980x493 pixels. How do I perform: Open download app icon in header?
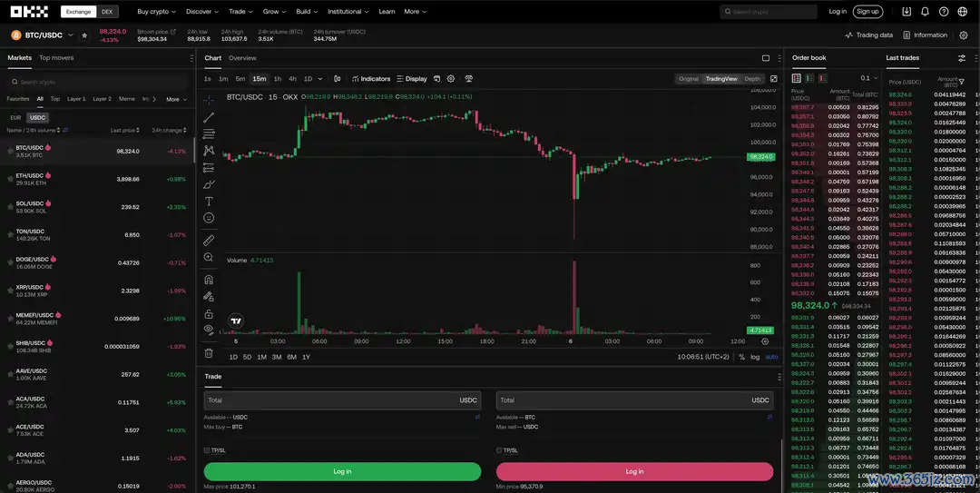[906, 11]
